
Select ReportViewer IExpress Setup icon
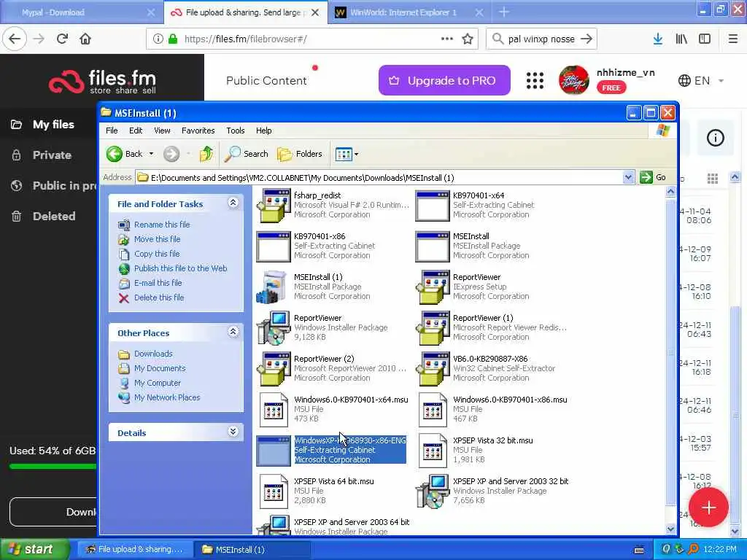pos(433,287)
